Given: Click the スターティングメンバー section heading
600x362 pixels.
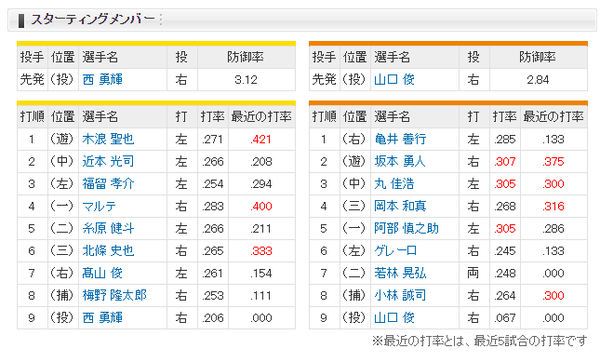Looking at the screenshot, I should pos(93,19).
